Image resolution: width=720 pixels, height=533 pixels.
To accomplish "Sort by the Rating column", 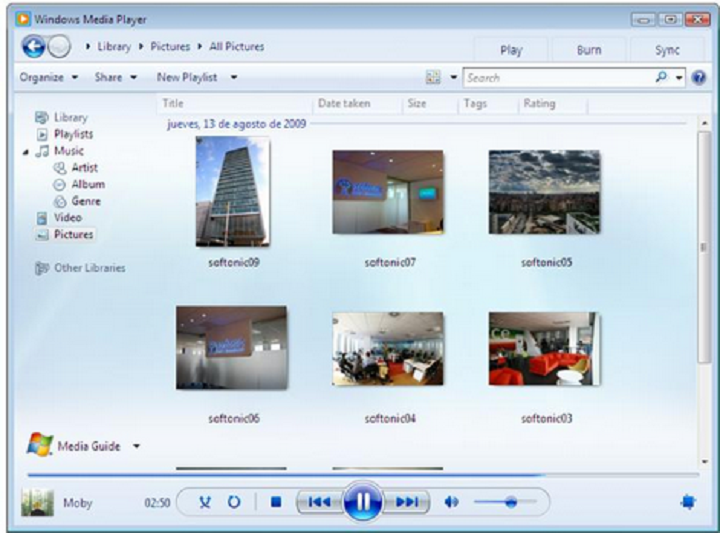I will 553,103.
